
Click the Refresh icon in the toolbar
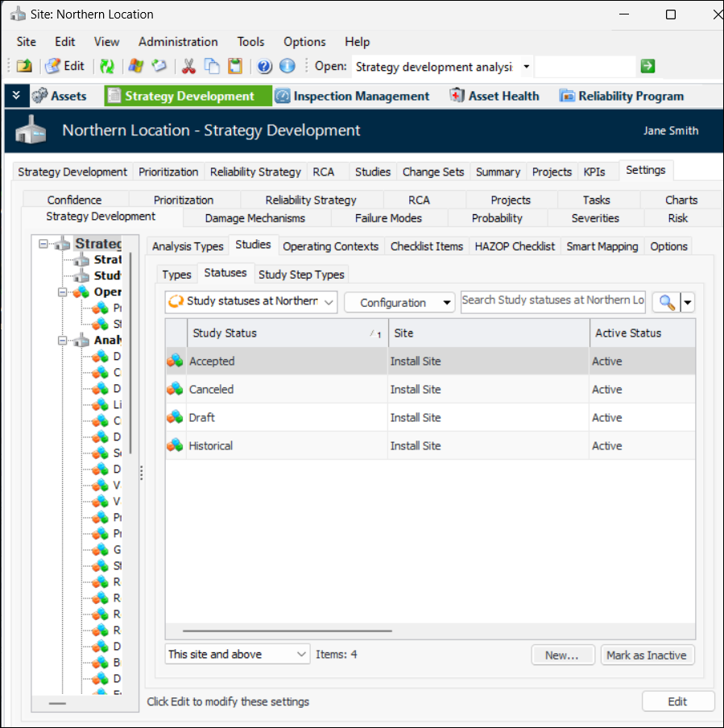point(106,67)
